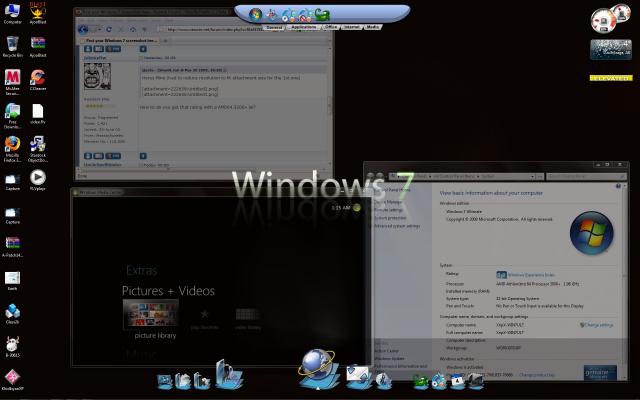Open the large globe icon in bottom dock
The height and width of the screenshot is (400, 640).
(x=318, y=367)
